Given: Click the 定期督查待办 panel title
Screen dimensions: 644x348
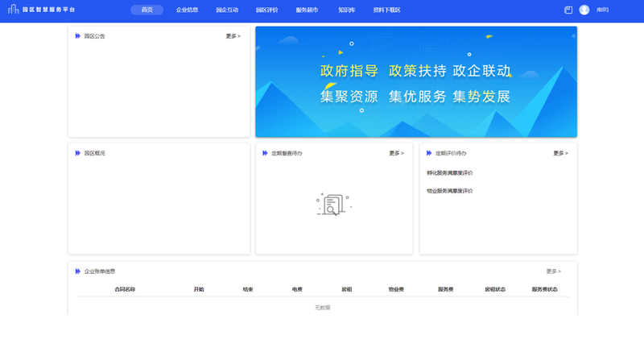Looking at the screenshot, I should pyautogui.click(x=287, y=153).
